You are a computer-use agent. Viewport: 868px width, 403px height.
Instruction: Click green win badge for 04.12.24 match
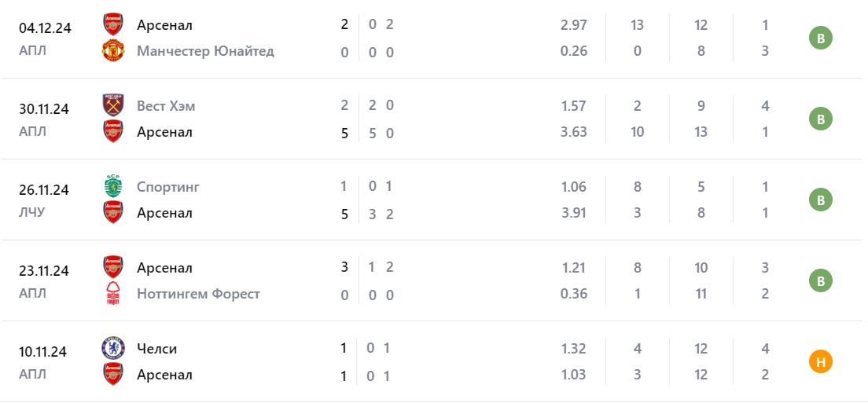point(821,38)
